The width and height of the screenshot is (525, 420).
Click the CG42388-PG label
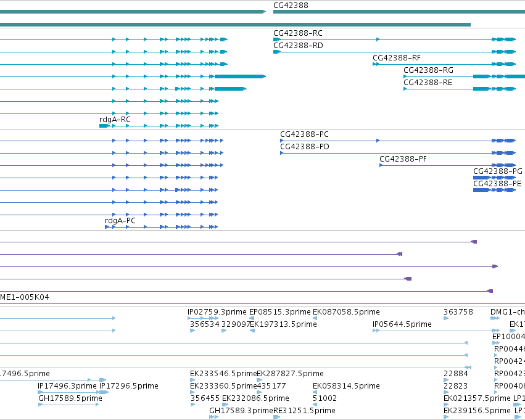tap(497, 171)
